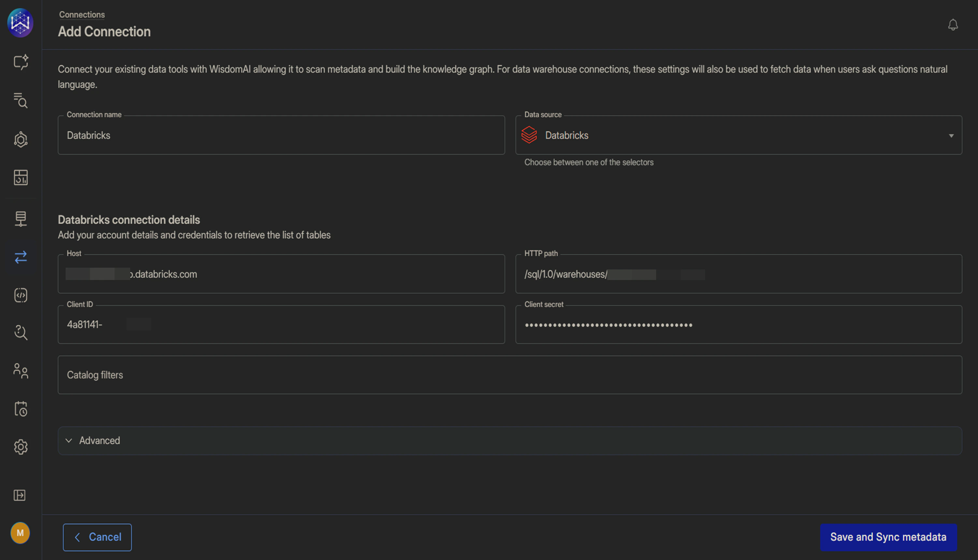Open the question search icon in sidebar
Viewport: 978px width, 560px height.
pos(21,332)
